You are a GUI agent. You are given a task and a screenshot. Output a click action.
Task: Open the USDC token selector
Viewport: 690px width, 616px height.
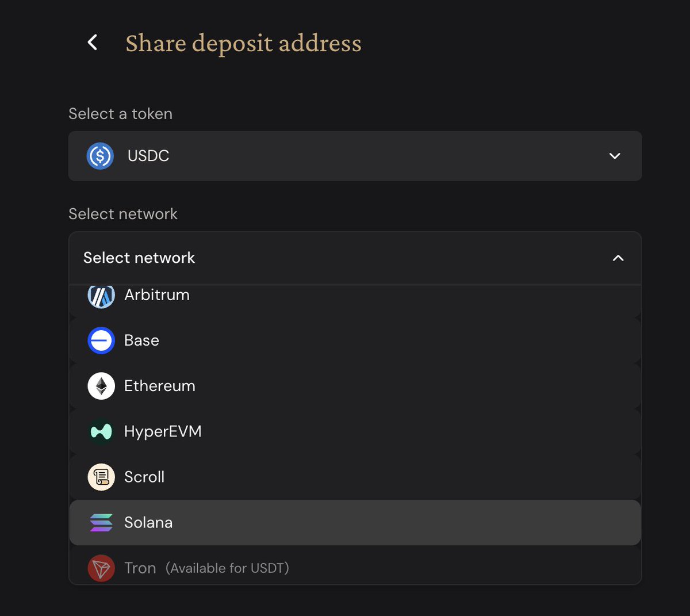click(355, 156)
